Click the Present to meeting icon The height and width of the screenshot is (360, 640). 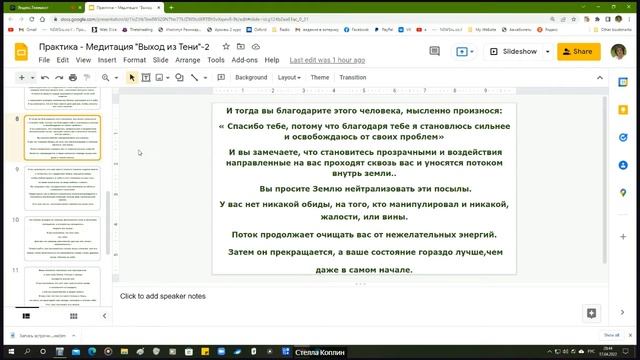point(462,51)
